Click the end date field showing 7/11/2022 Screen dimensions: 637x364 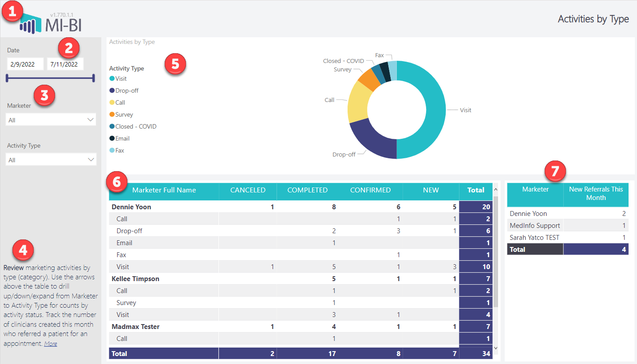(65, 63)
